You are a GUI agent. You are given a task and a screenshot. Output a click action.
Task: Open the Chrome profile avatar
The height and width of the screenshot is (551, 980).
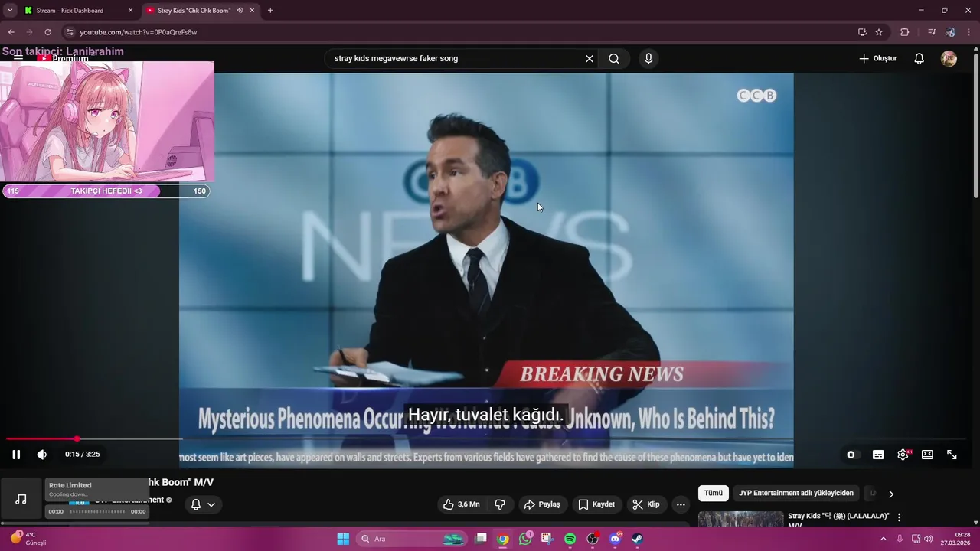point(950,32)
